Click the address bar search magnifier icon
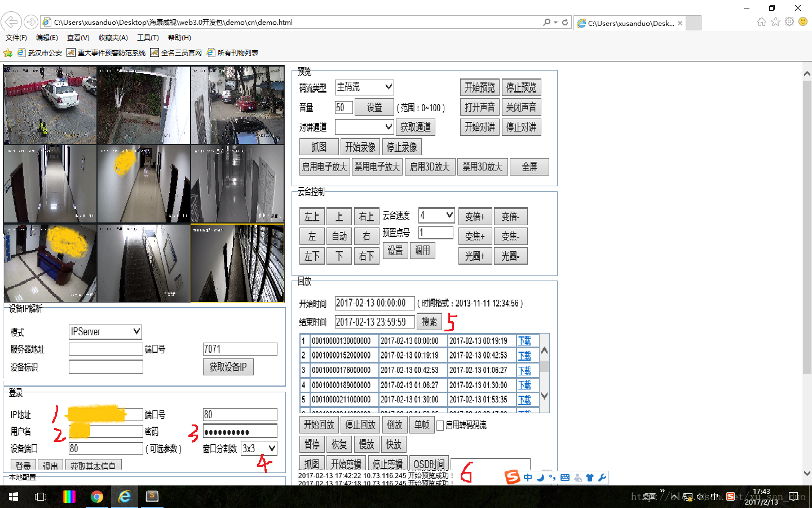Image resolution: width=812 pixels, height=508 pixels. 546,22
